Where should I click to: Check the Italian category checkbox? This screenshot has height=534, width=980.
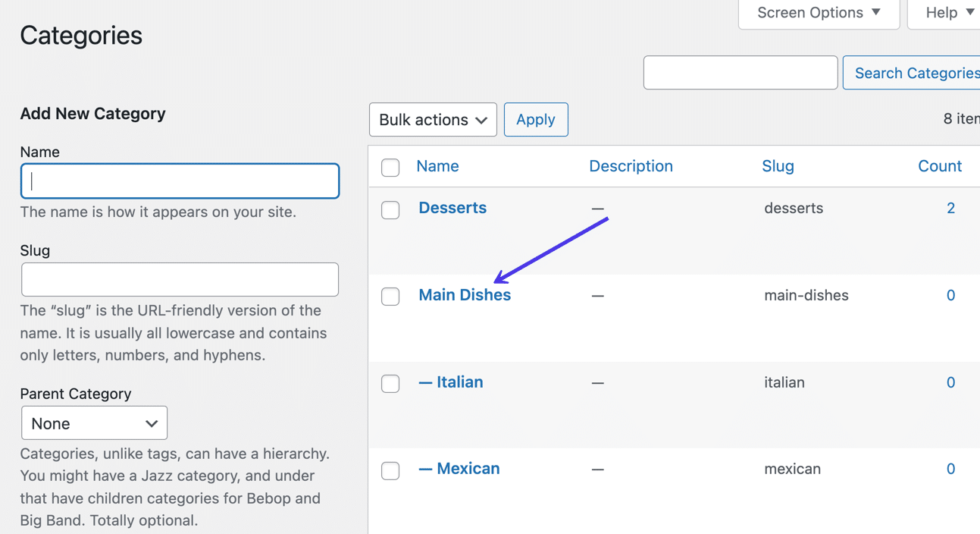coord(390,383)
